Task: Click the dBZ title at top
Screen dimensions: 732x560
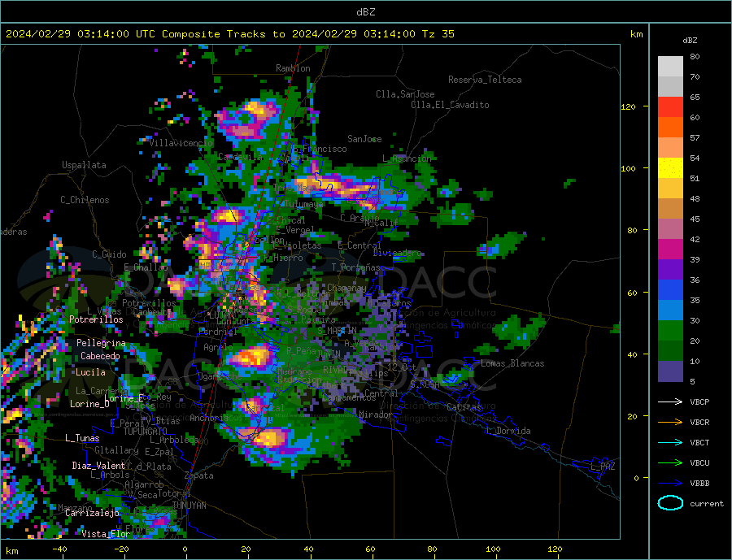Action: 365,12
